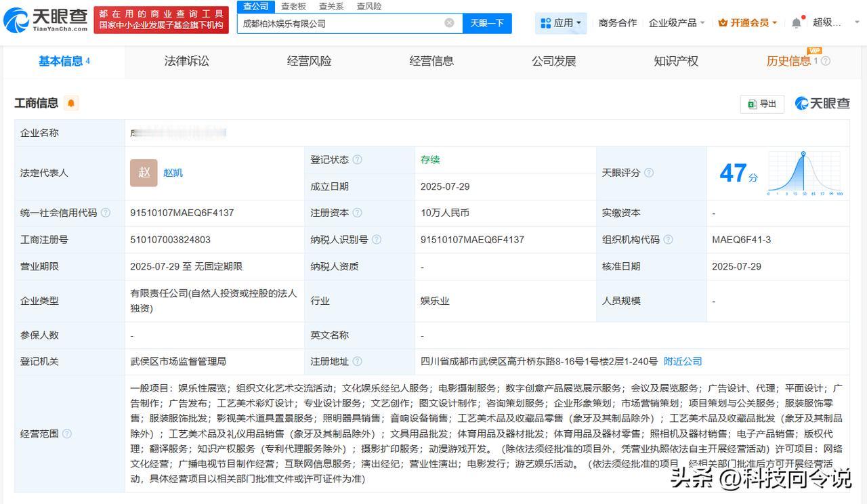The width and height of the screenshot is (867, 504).
Task: Select the 查风险 search tab
Action: [x=369, y=6]
